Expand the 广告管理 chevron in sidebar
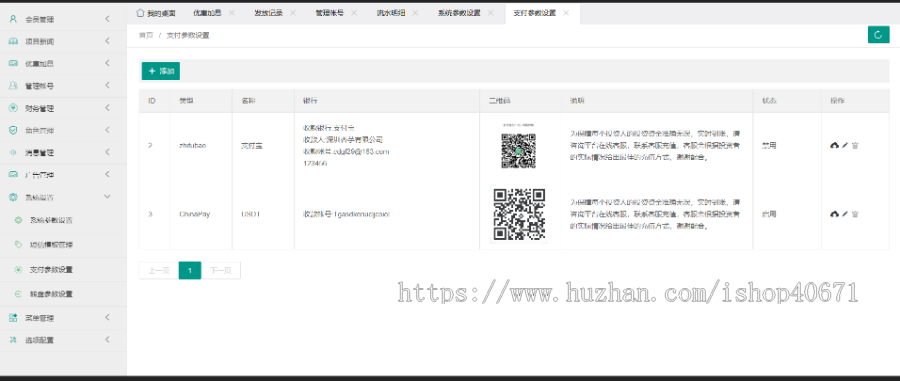900x381 pixels. [107, 174]
